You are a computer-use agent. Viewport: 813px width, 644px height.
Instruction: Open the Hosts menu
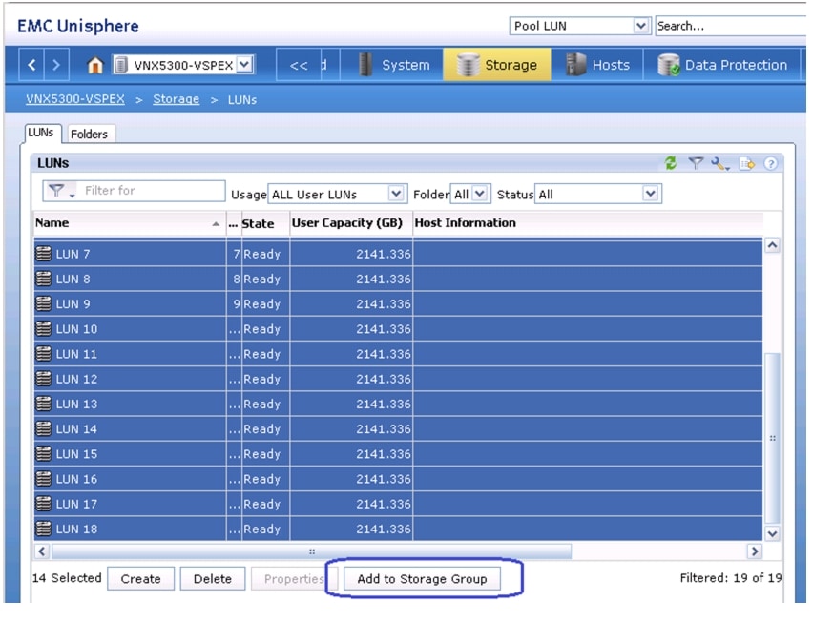click(597, 65)
